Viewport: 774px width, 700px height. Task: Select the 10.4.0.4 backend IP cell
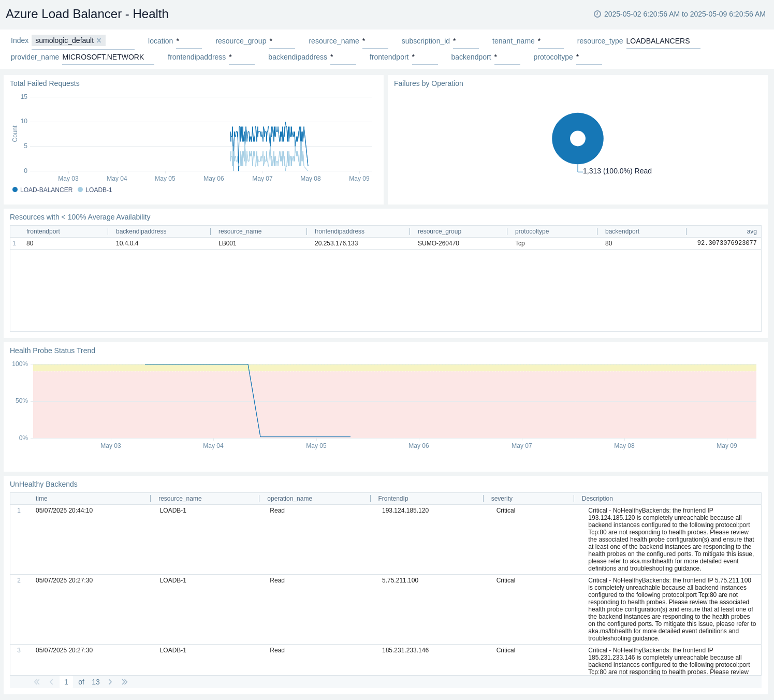(127, 243)
